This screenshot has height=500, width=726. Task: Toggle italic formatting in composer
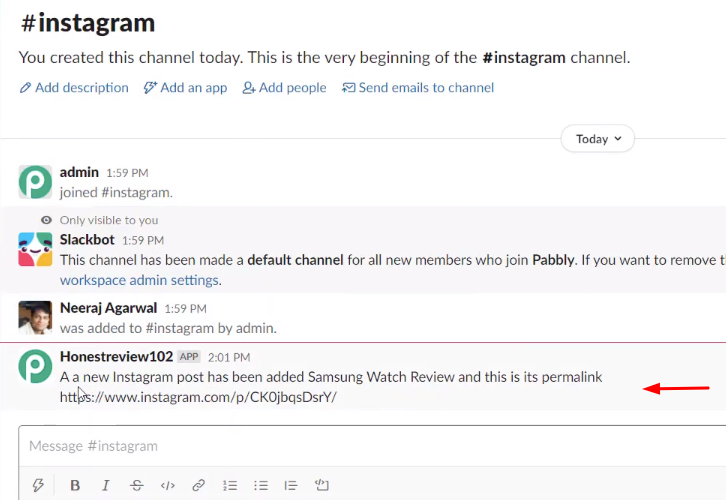106,485
